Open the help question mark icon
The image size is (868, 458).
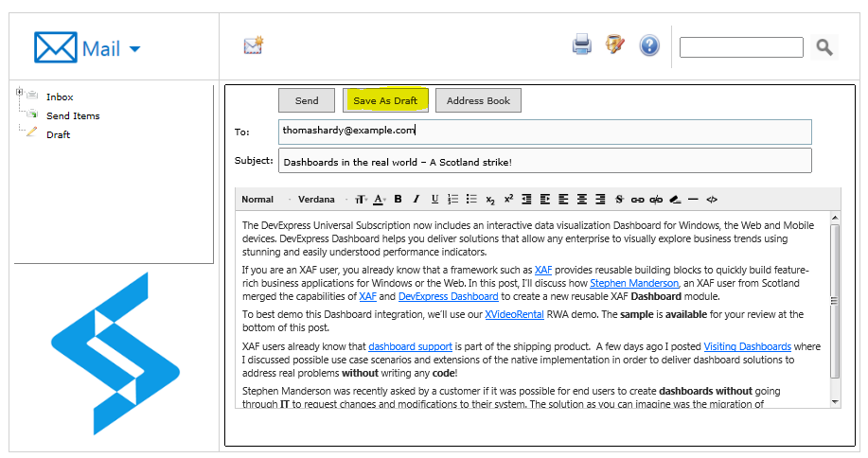(649, 45)
